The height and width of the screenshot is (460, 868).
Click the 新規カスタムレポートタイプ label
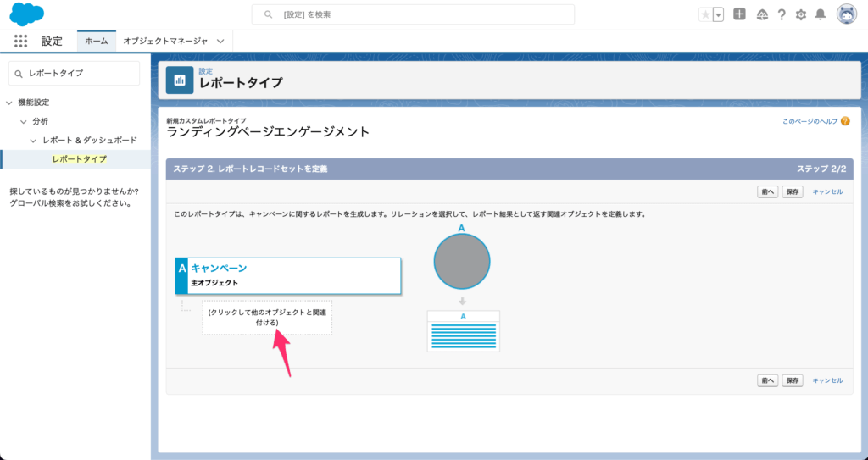tap(207, 120)
